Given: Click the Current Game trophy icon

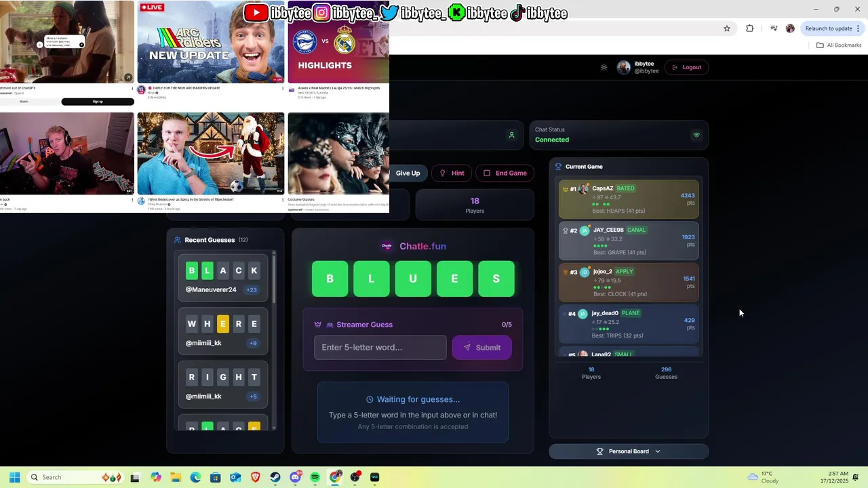Looking at the screenshot, I should [559, 167].
